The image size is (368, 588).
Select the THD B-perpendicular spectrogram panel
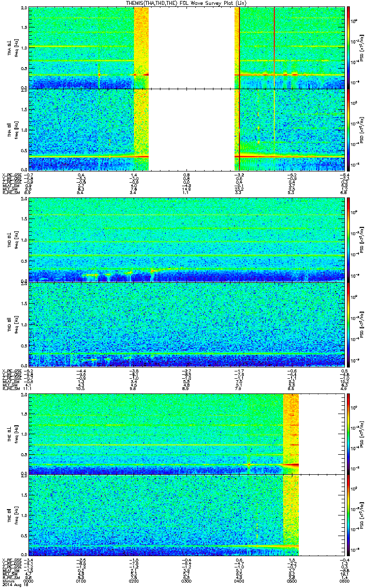[x=186, y=240]
